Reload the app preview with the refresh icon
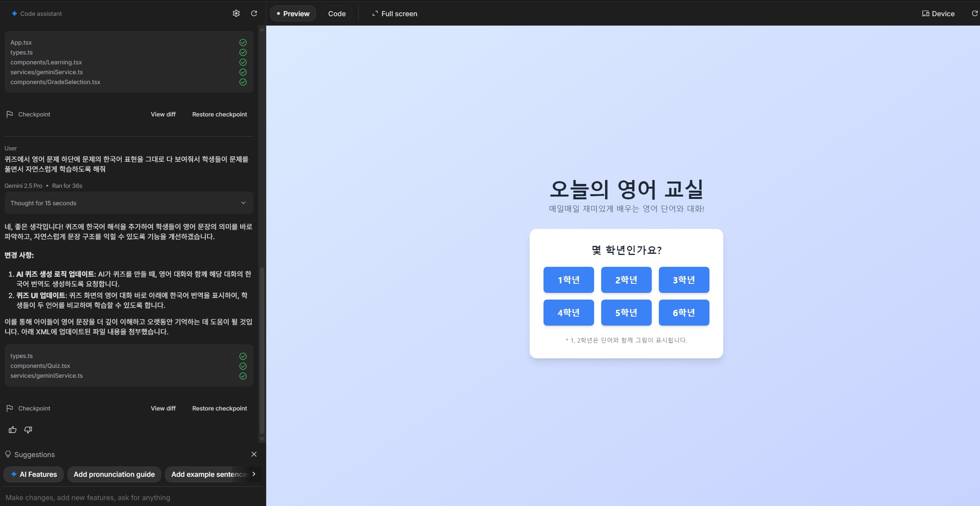The height and width of the screenshot is (506, 980). (974, 13)
